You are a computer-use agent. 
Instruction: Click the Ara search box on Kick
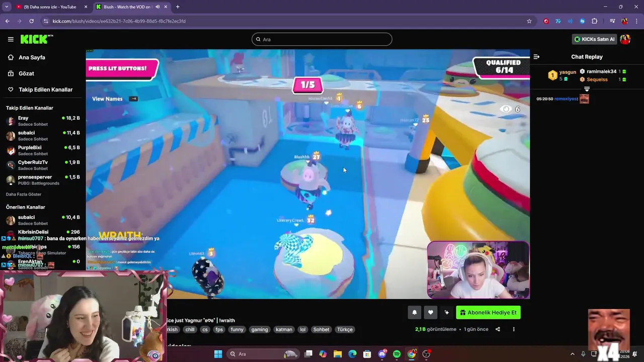[322, 39]
